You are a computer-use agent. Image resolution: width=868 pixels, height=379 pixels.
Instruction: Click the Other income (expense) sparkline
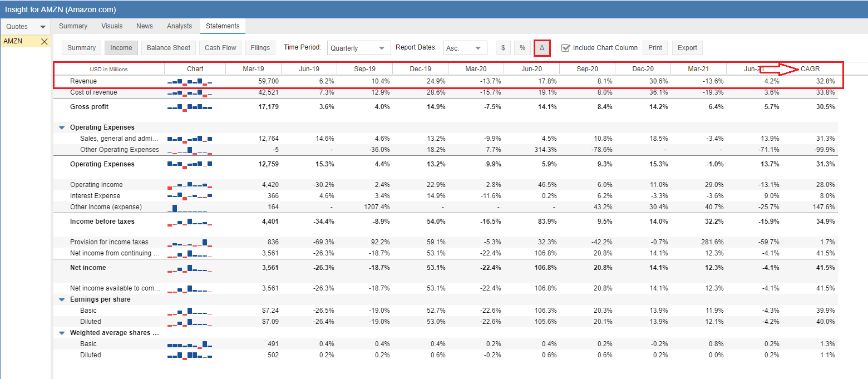pos(190,208)
